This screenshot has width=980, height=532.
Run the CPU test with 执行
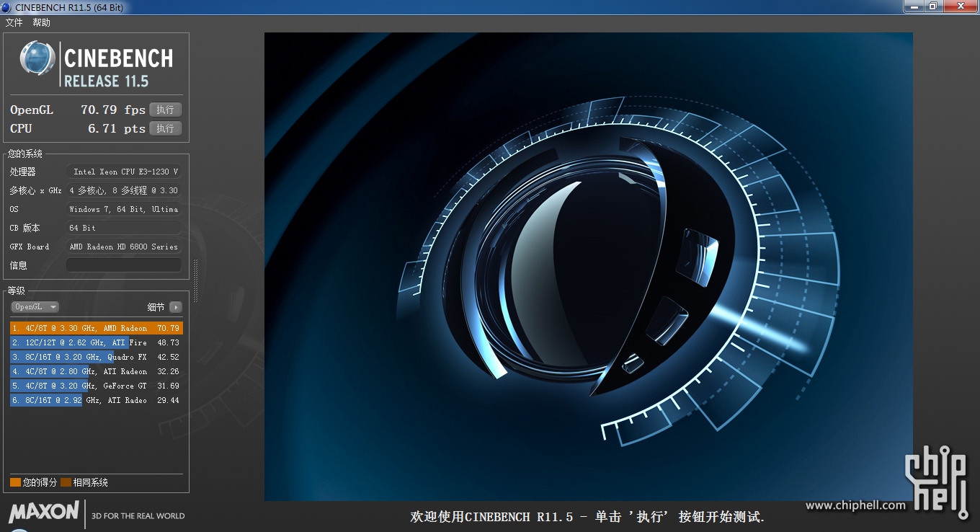click(165, 128)
